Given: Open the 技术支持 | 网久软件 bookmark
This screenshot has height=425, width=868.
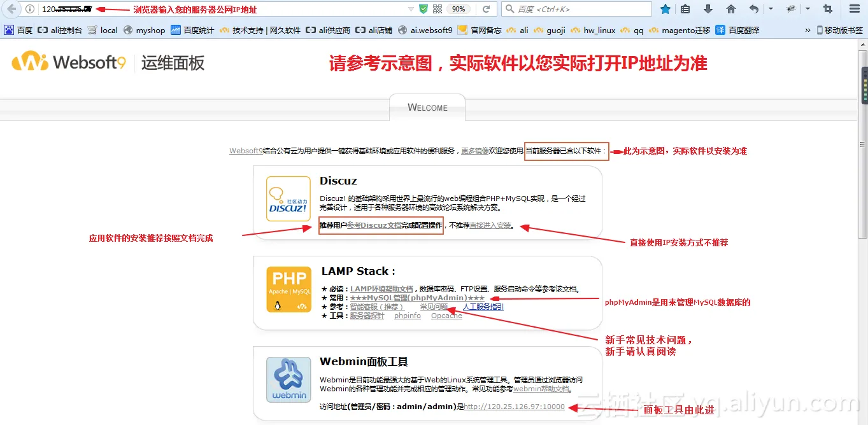Looking at the screenshot, I should [x=260, y=30].
